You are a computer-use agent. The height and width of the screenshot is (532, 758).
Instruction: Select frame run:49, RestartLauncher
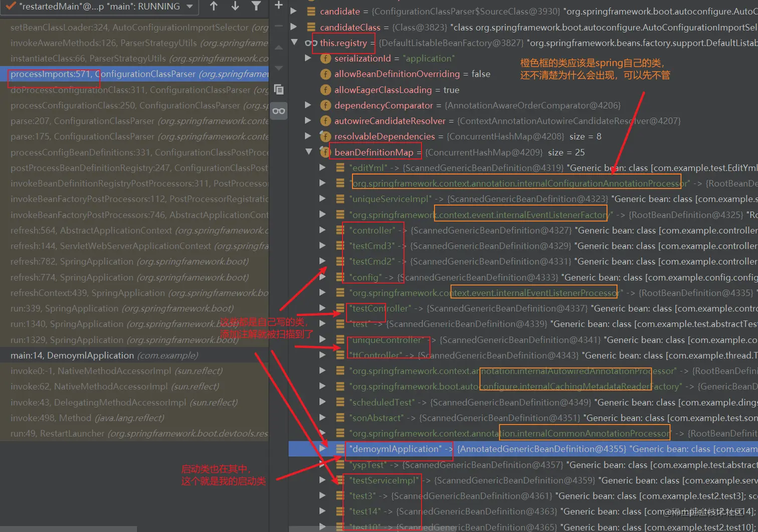[134, 433]
